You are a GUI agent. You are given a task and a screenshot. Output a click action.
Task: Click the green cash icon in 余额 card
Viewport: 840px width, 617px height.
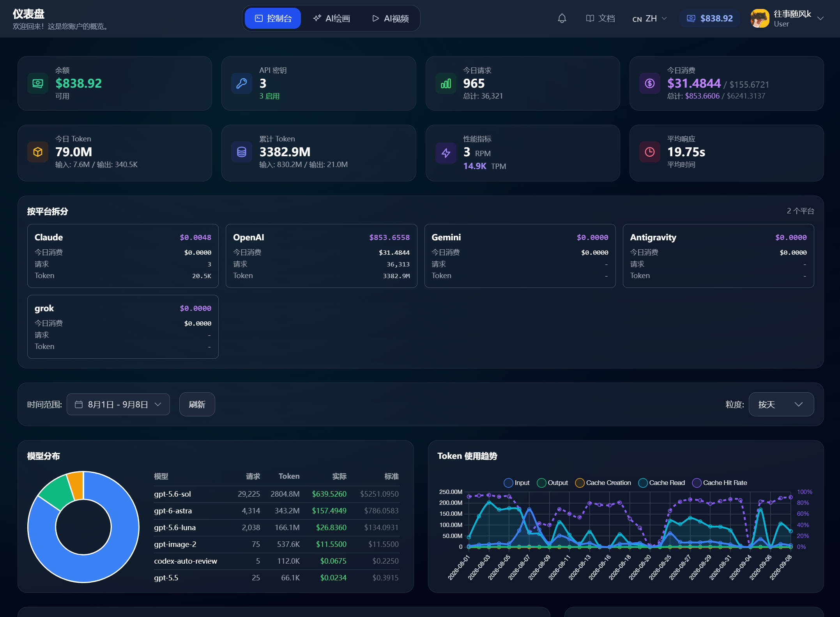coord(38,83)
